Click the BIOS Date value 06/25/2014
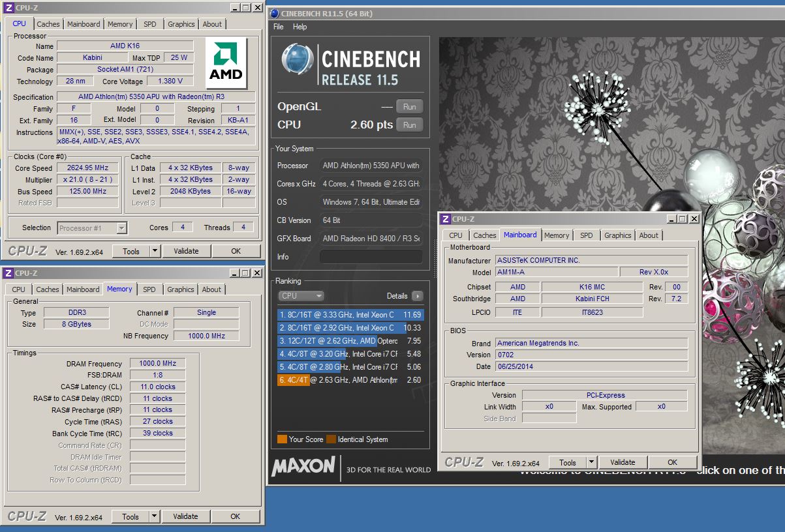 [591, 366]
